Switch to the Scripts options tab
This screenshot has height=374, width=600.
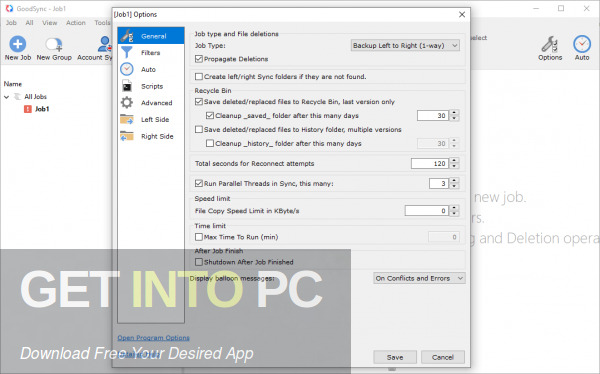tap(151, 86)
